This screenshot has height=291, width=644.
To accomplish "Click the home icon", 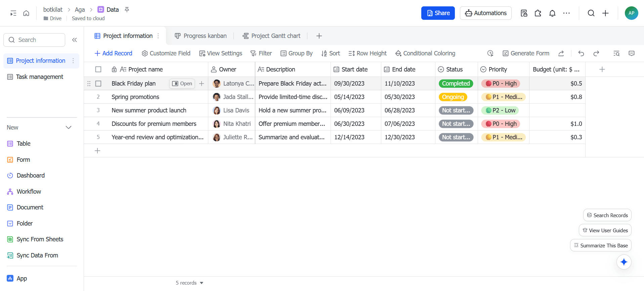I will click(x=26, y=13).
